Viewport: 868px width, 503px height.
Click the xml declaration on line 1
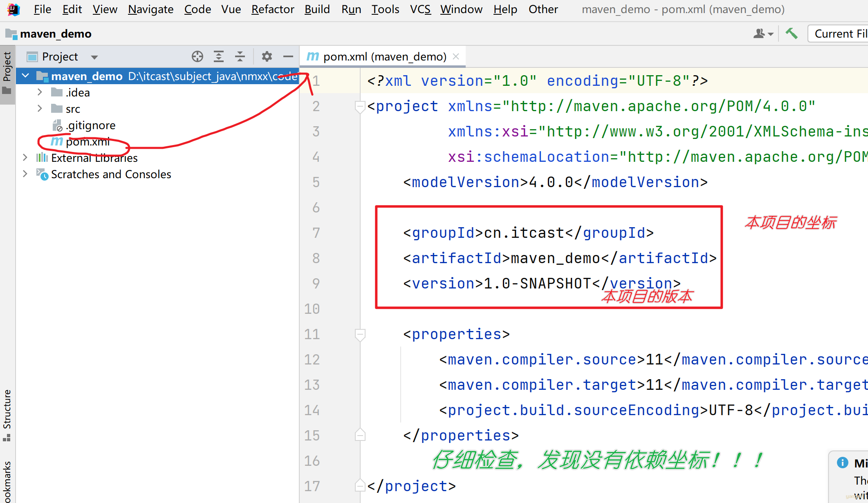[537, 81]
